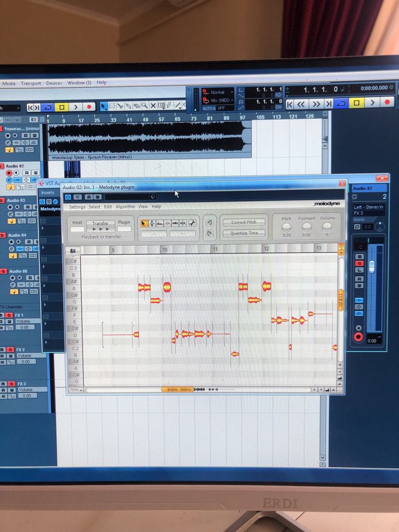Image resolution: width=399 pixels, height=532 pixels.
Task: Open Normal record mode dropdown
Action: (218, 92)
